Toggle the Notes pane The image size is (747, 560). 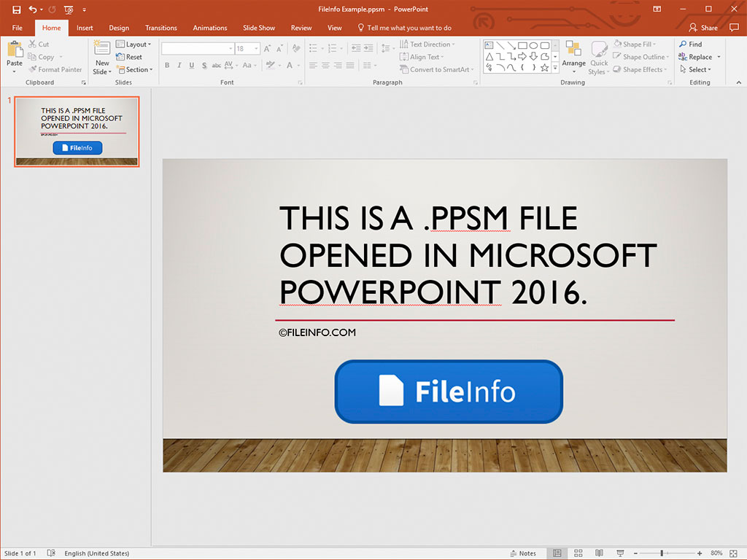click(x=523, y=553)
